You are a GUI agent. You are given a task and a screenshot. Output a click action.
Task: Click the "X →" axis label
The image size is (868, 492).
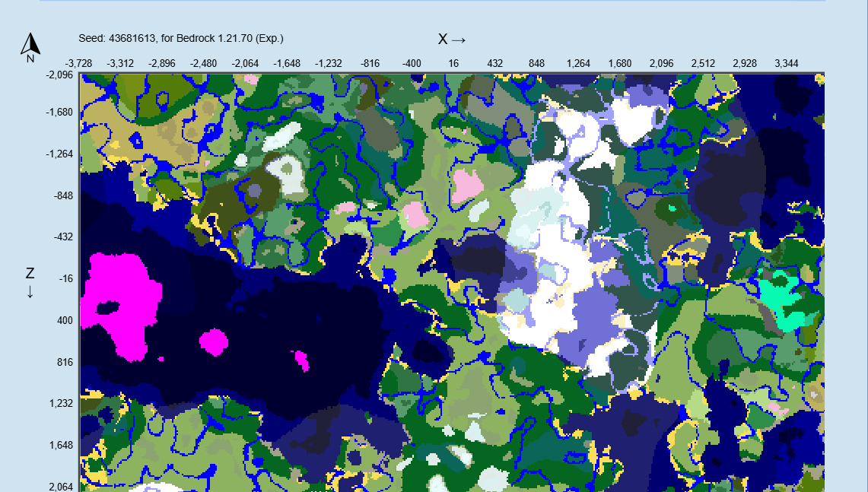(x=452, y=40)
